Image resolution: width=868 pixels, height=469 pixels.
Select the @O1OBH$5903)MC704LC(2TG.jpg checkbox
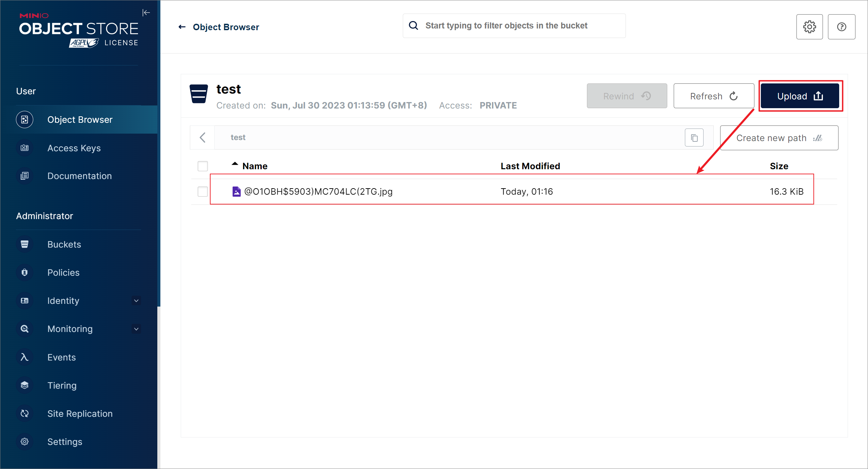click(x=203, y=192)
